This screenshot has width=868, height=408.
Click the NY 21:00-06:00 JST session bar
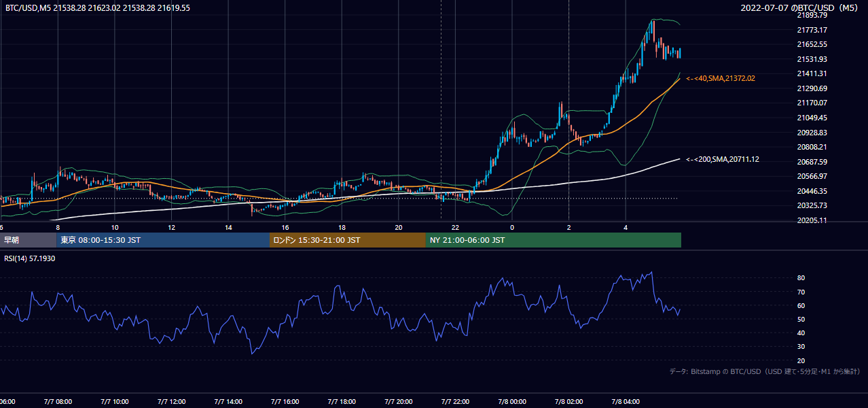pos(554,240)
